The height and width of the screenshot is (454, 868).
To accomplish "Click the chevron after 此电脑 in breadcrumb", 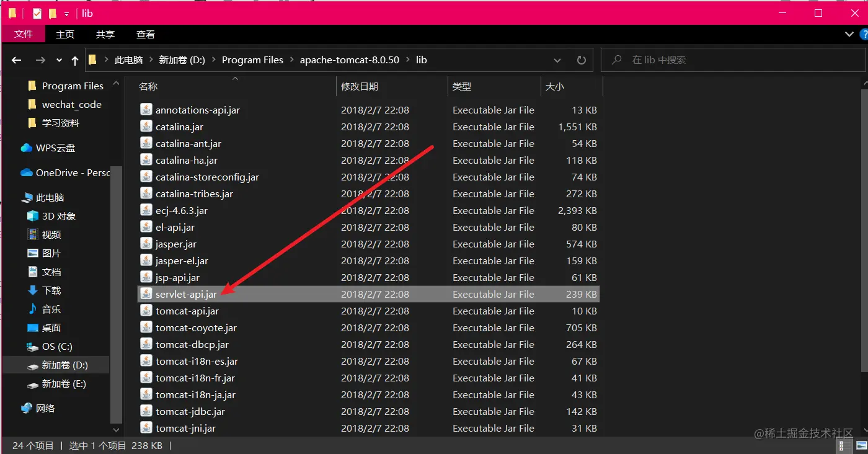I will [x=151, y=60].
